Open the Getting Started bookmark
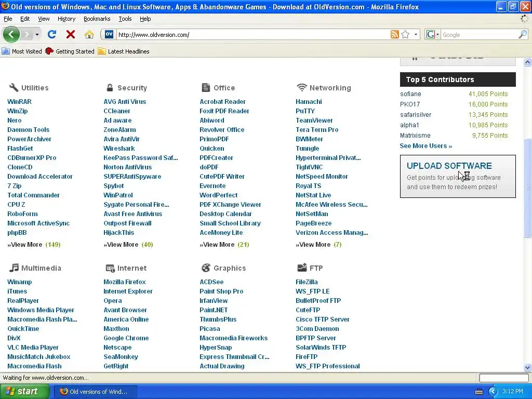 (70, 51)
